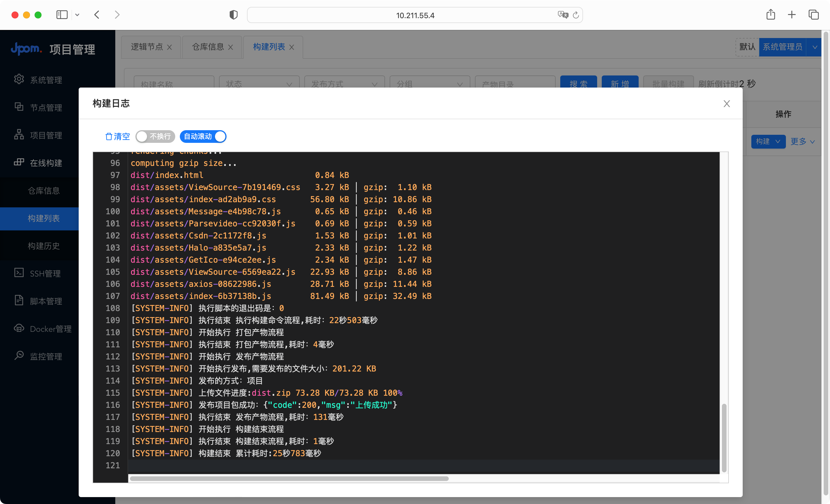Go forward with the Safari forward arrow

[x=117, y=15]
